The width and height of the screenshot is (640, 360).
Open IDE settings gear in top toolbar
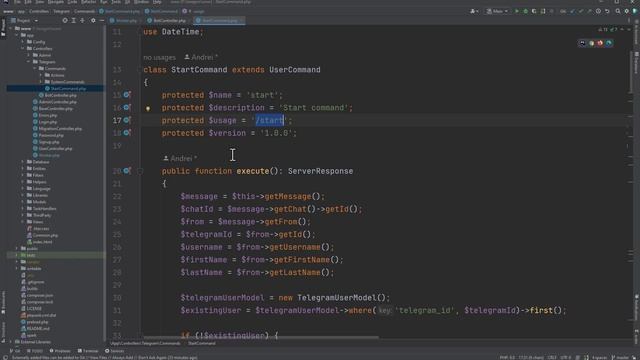627,11
